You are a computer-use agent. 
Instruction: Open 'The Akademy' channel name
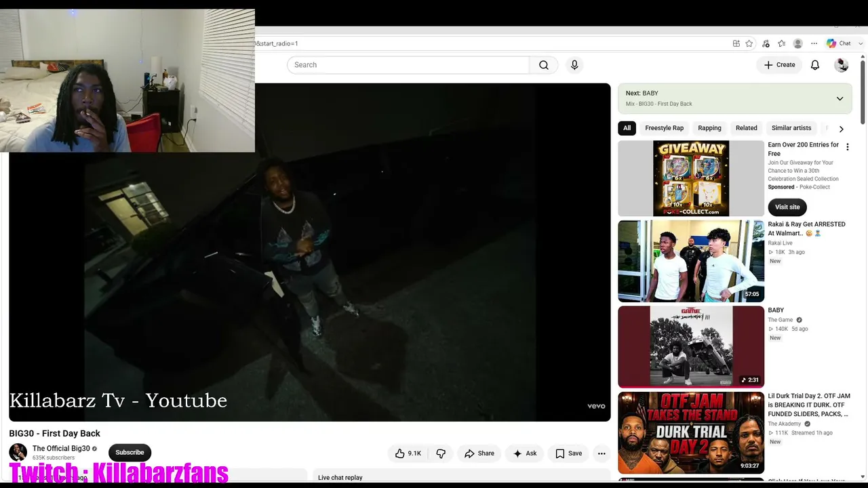pyautogui.click(x=785, y=424)
